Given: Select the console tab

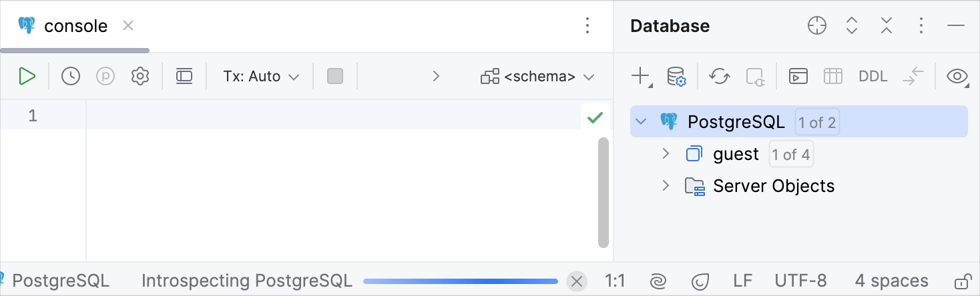Looking at the screenshot, I should point(75,26).
